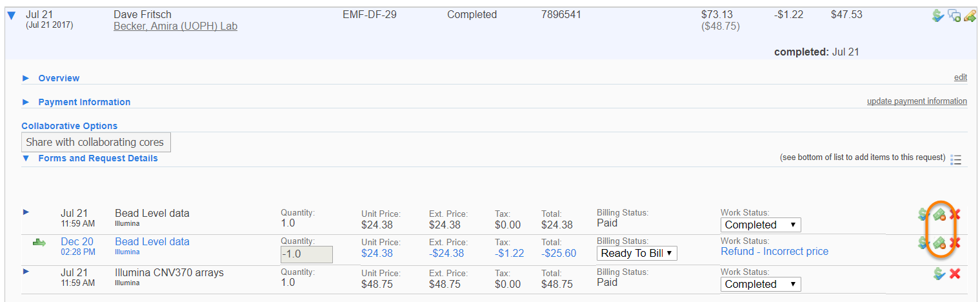The image size is (980, 302).
Task: Delete the refund Bead Level data row
Action: (955, 243)
